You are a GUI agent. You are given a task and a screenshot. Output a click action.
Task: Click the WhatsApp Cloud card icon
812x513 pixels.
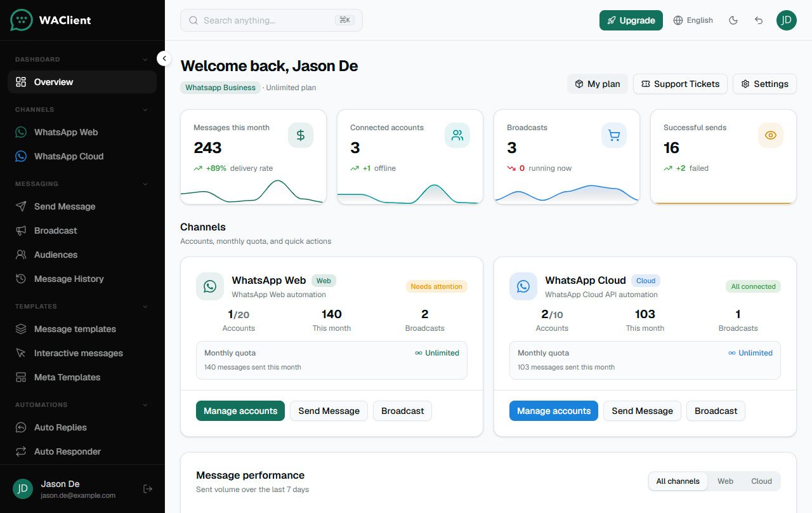point(523,286)
